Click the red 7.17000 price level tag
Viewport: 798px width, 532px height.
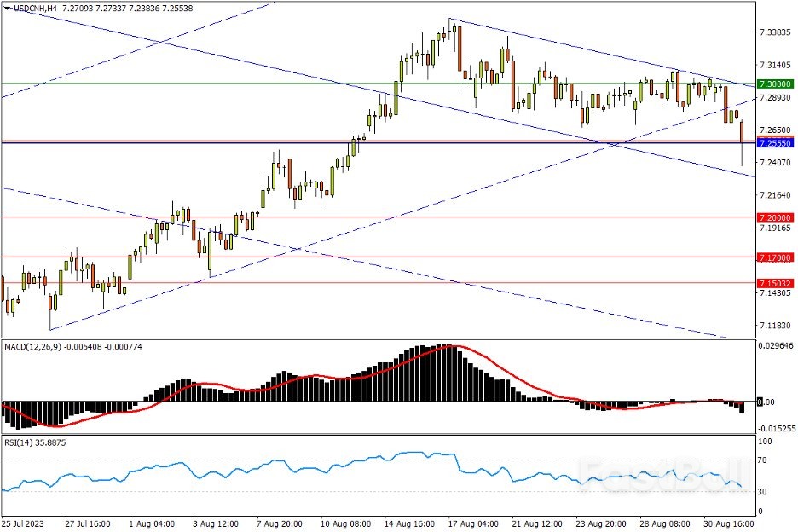tap(775, 257)
